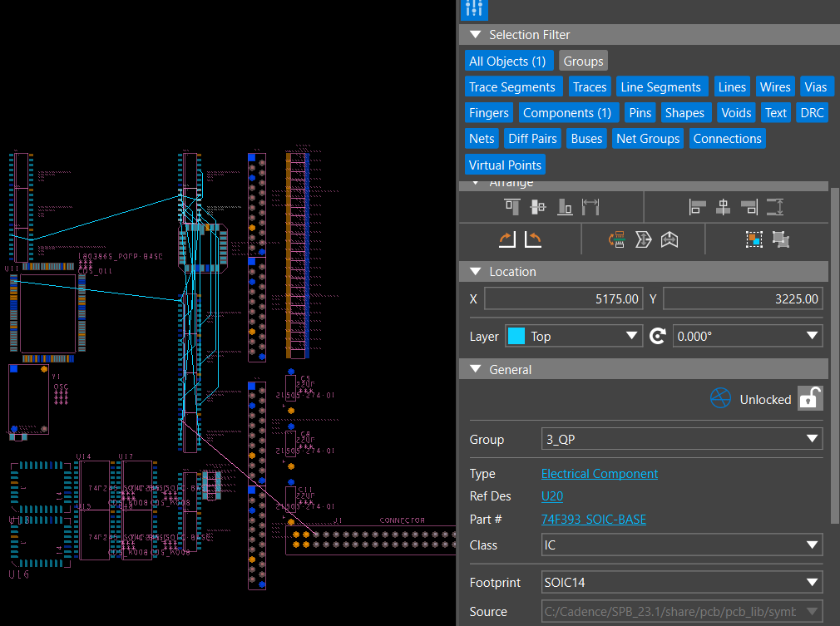Click the rotate counterclockwise icon
The height and width of the screenshot is (626, 840).
click(533, 239)
